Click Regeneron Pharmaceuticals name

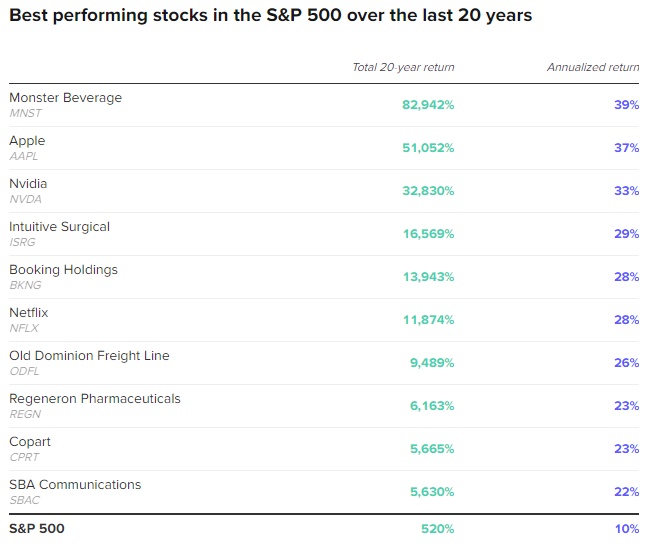coord(95,399)
